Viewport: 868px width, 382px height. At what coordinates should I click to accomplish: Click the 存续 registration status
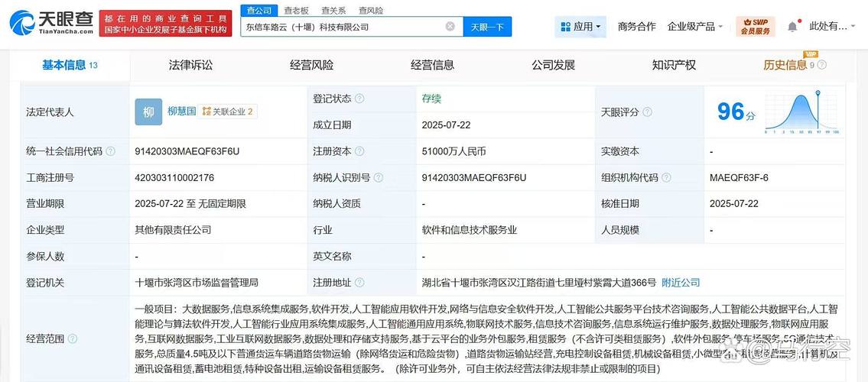coord(431,99)
